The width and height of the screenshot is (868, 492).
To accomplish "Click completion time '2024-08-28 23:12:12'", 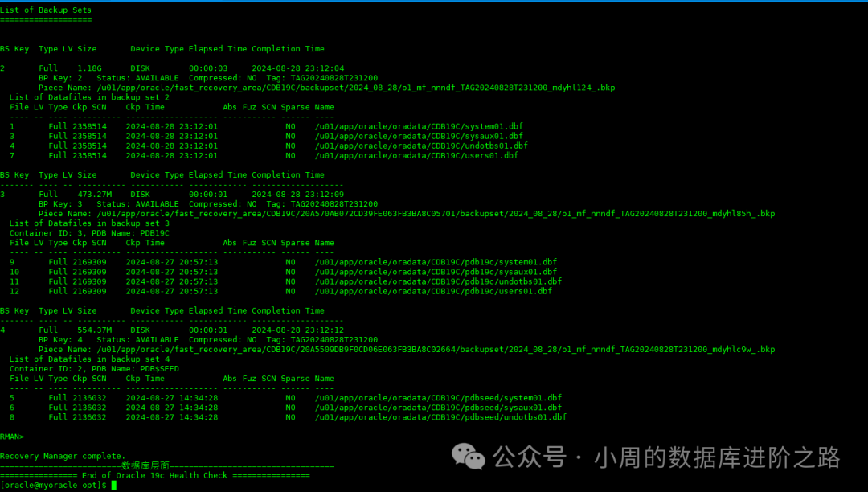I will tap(298, 330).
